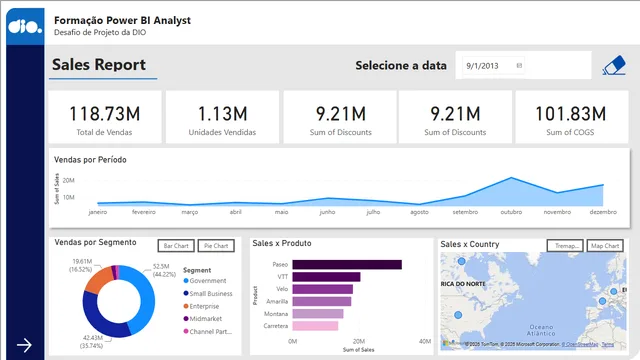Click the Velo product bar

[322, 289]
